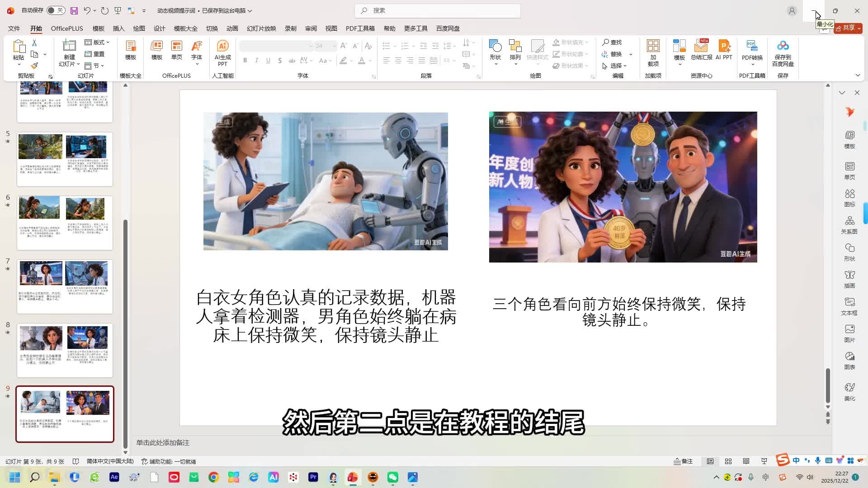Click the 总结汇报 icon

tap(701, 47)
